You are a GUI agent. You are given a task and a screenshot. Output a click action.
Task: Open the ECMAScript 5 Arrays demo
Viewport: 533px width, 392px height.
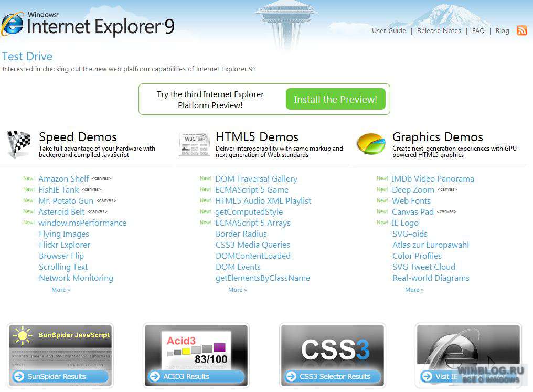pyautogui.click(x=253, y=223)
